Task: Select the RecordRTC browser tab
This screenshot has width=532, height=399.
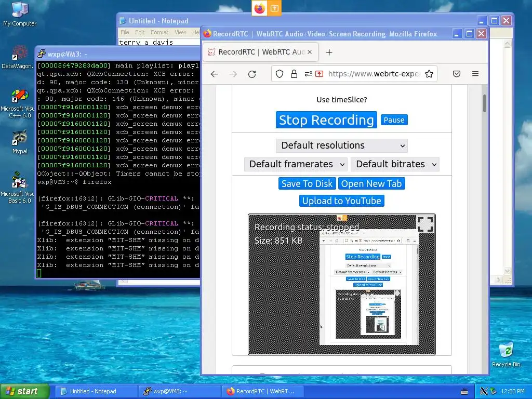Action: (x=260, y=52)
